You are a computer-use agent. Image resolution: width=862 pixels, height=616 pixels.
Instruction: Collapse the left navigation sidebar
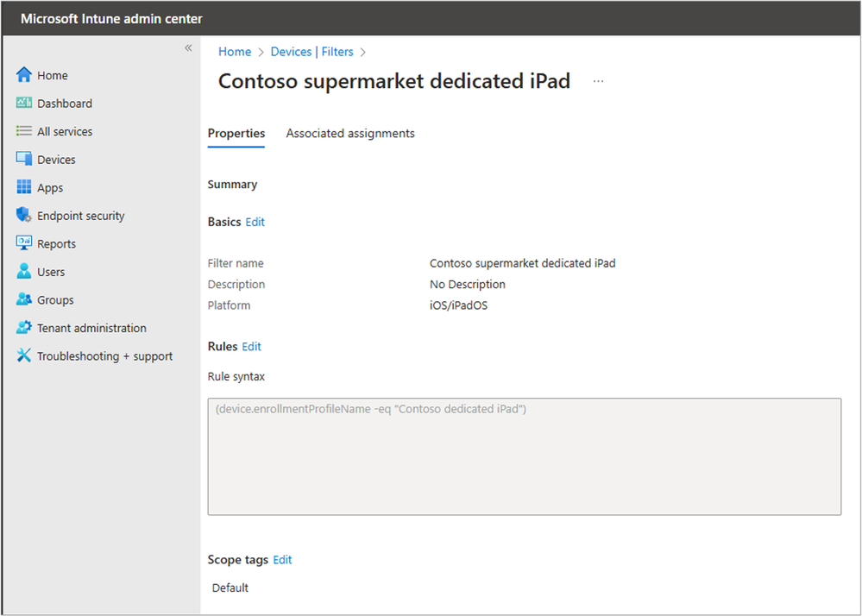point(188,48)
